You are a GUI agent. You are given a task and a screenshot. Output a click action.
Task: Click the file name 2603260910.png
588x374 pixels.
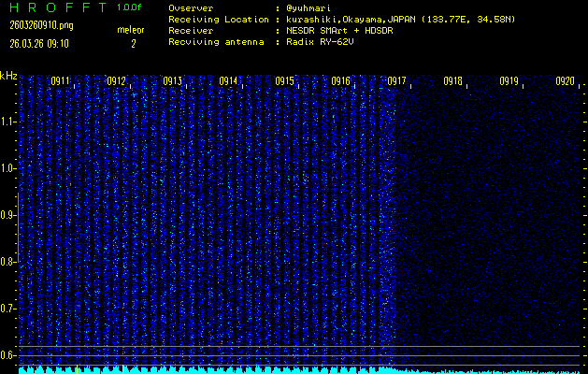point(41,25)
